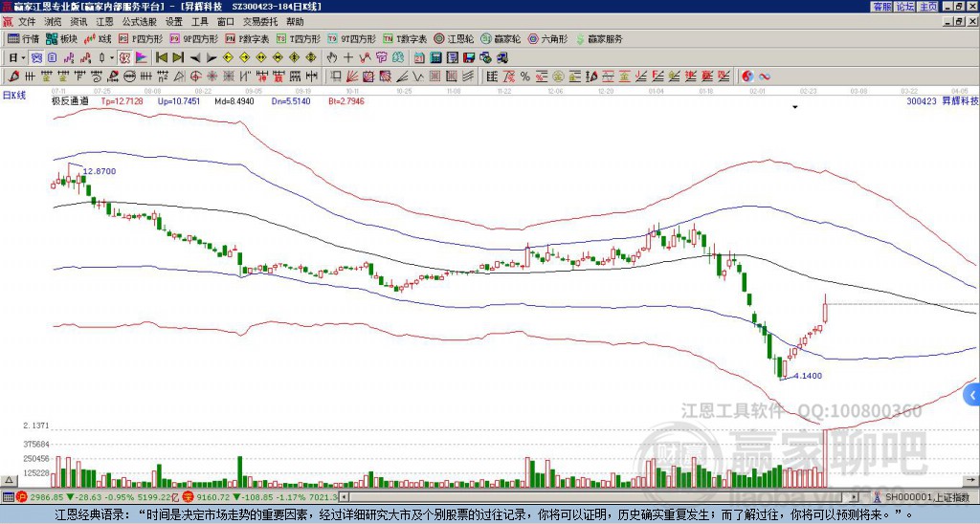Click the black left arrow icon
The width and height of the screenshot is (980, 524).
click(195, 58)
